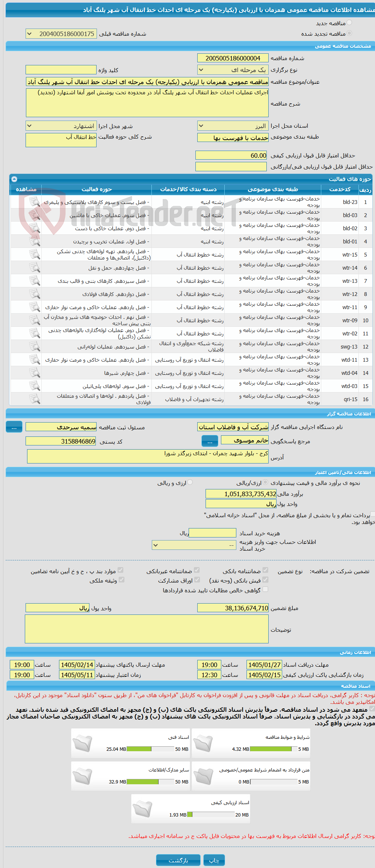Open view icon for row wtd-03
Image resolution: width=375 pixels, height=868 pixels.
point(35,386)
